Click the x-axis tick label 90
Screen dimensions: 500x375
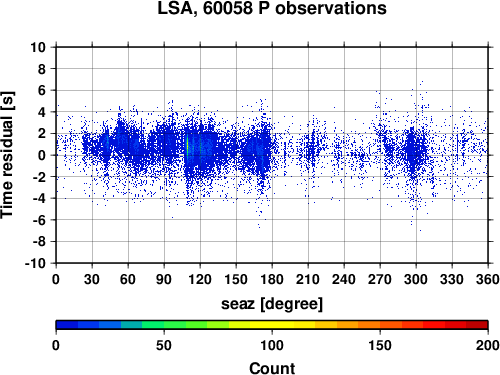pyautogui.click(x=164, y=279)
